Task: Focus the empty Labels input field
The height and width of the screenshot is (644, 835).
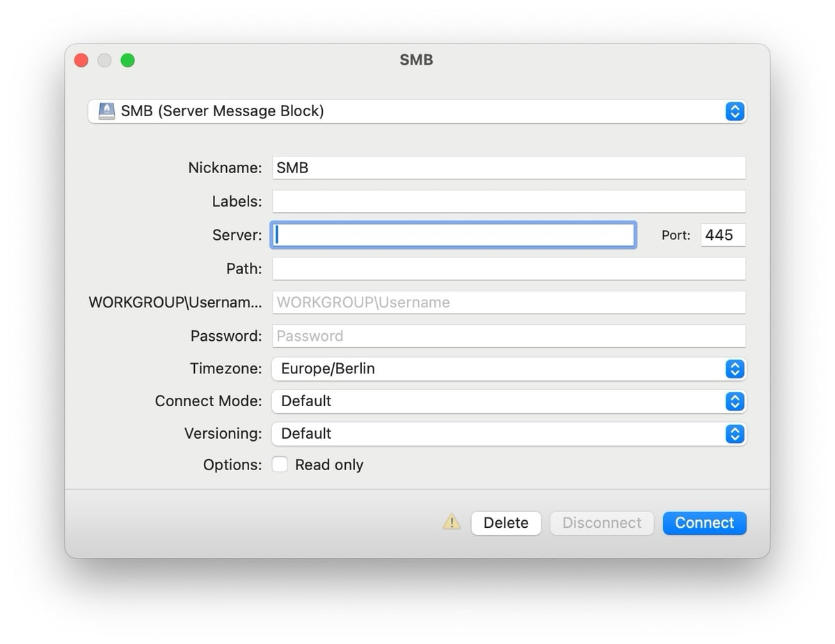Action: pos(508,202)
